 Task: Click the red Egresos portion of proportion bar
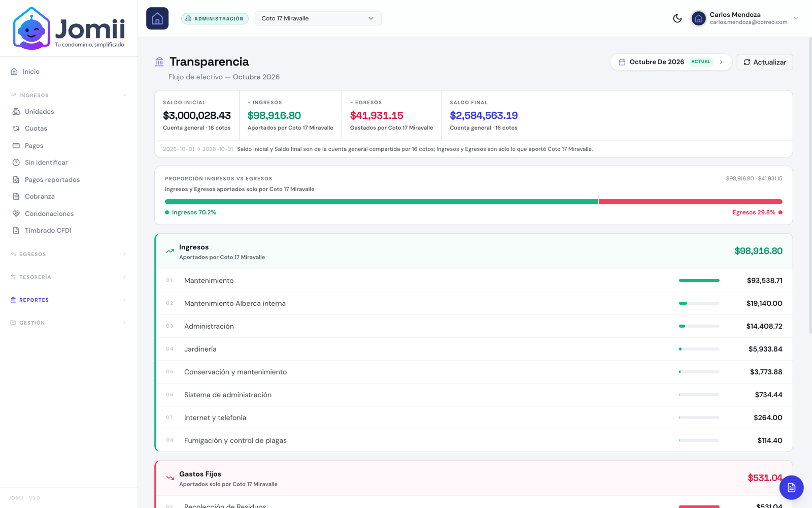click(x=690, y=202)
